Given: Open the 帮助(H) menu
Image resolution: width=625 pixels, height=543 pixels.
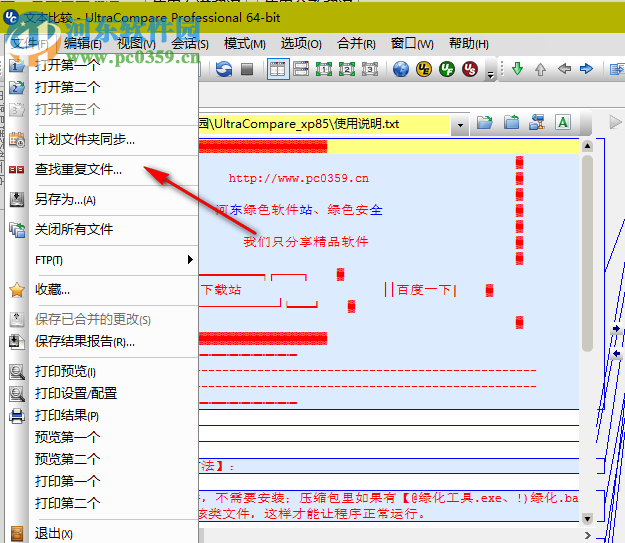Looking at the screenshot, I should [x=469, y=43].
